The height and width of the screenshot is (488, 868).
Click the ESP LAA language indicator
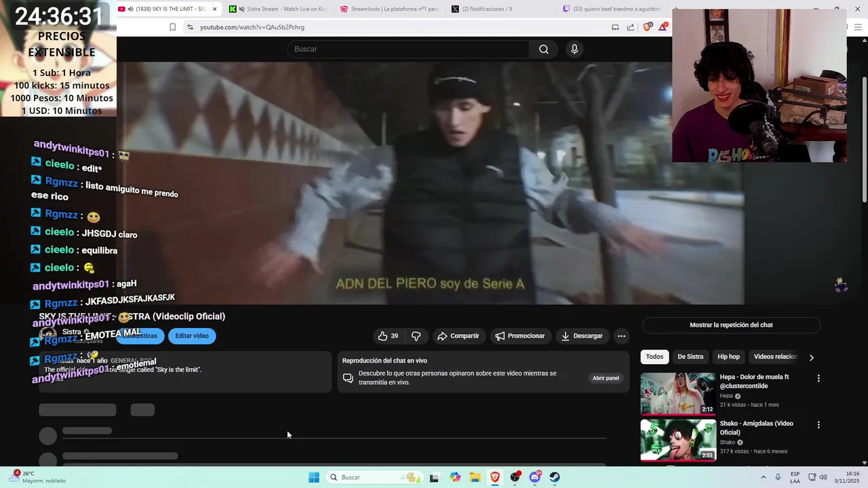tap(795, 477)
